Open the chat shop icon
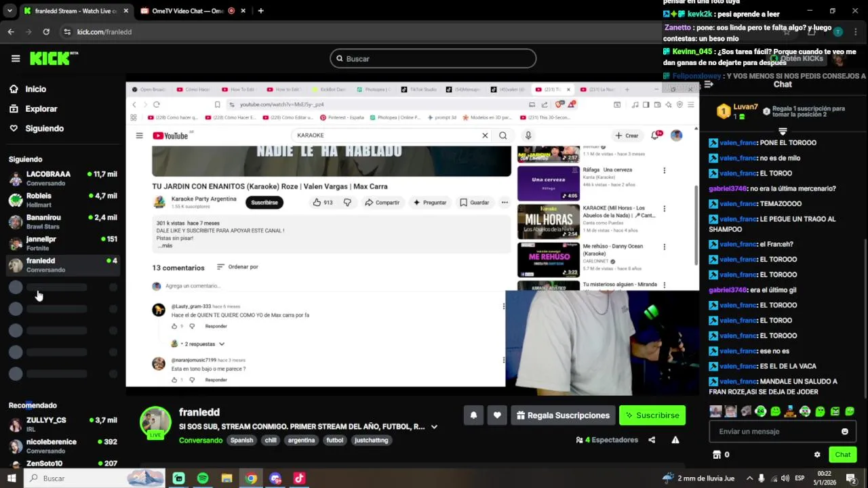 717,455
